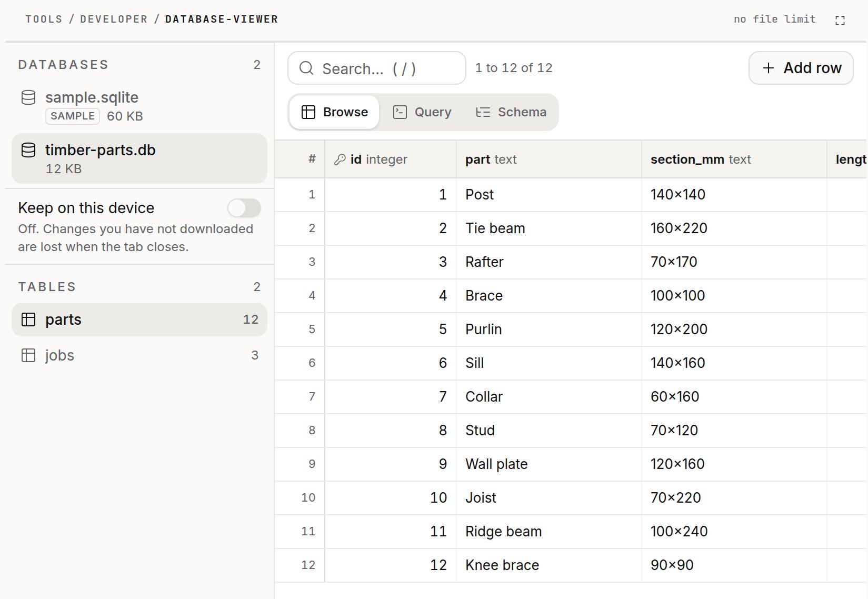Click the 'Stud' part cell
The height and width of the screenshot is (599, 868).
549,431
